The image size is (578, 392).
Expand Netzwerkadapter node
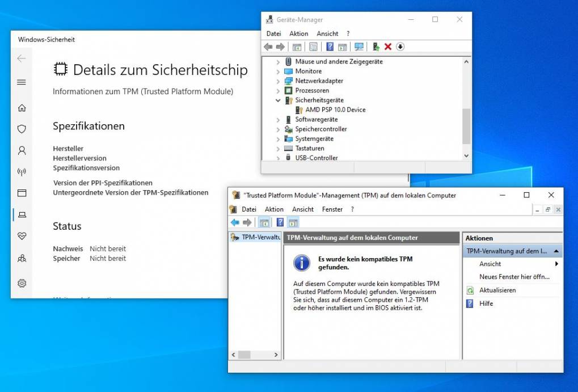coord(278,81)
